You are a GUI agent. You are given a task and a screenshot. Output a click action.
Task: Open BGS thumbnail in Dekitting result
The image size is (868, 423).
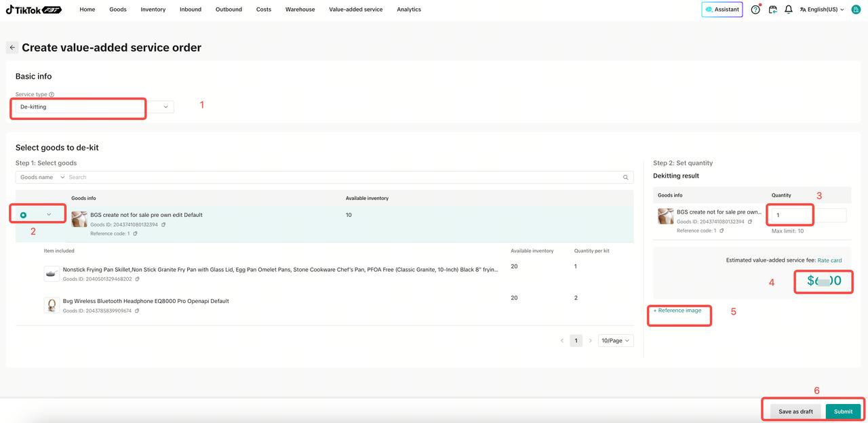[665, 216]
